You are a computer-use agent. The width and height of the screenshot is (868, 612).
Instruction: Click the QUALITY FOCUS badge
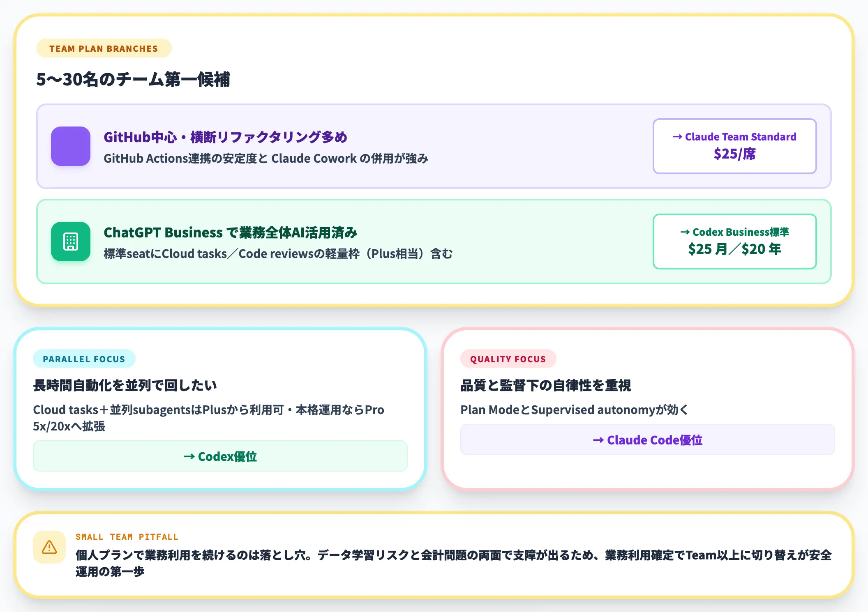click(508, 359)
